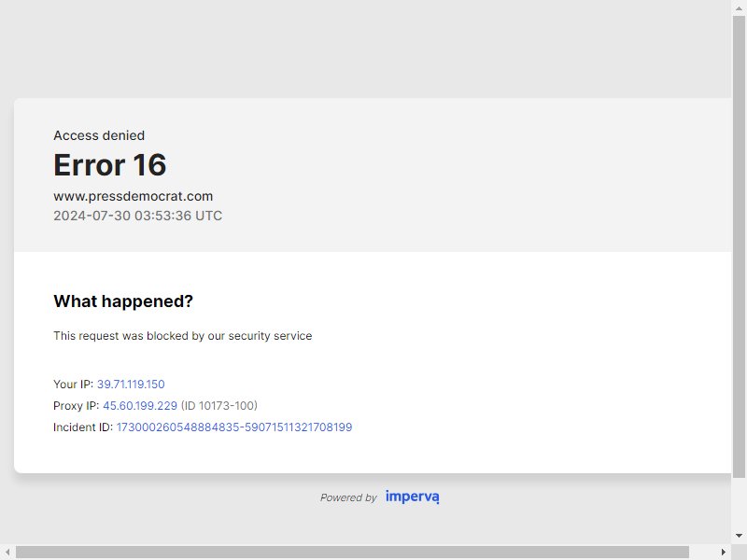Click the vertical scrollbar thumb
Image resolution: width=747 pixels, height=560 pixels.
(739, 246)
